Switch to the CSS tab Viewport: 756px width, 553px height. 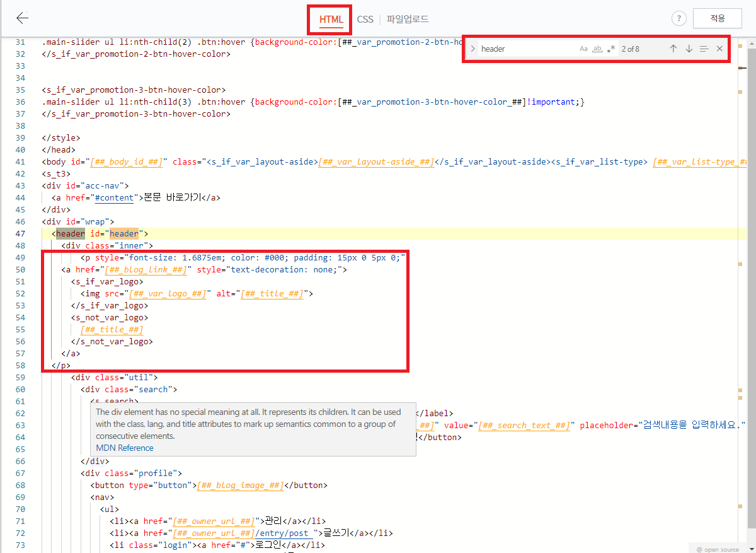[365, 20]
